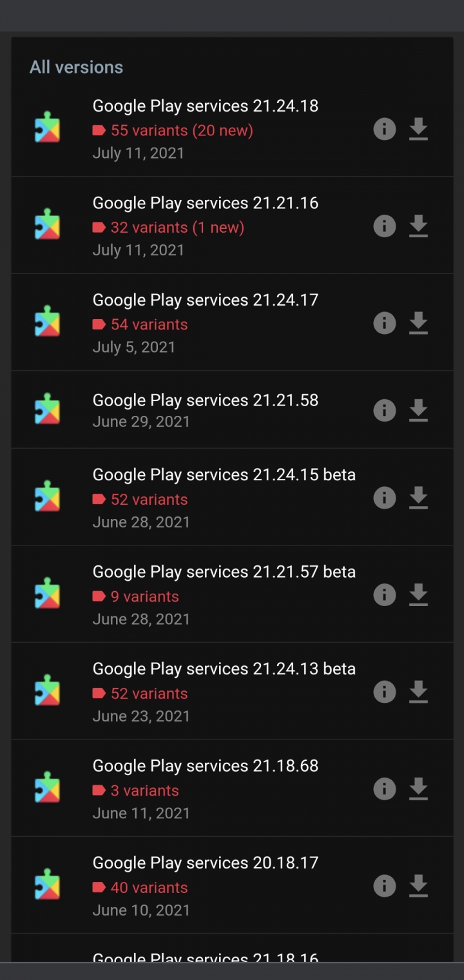
Task: Open Google Play services 21.18.68 title
Action: (x=206, y=766)
